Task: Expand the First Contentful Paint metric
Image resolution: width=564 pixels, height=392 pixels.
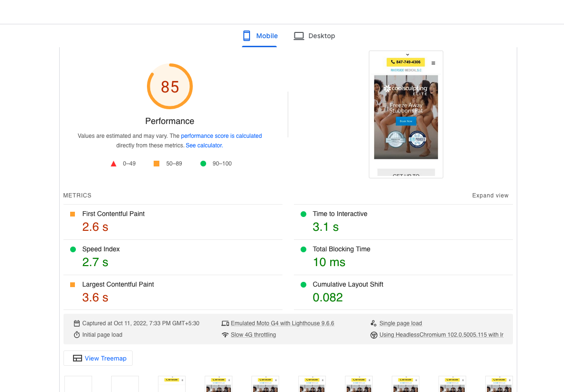Action: point(173,222)
